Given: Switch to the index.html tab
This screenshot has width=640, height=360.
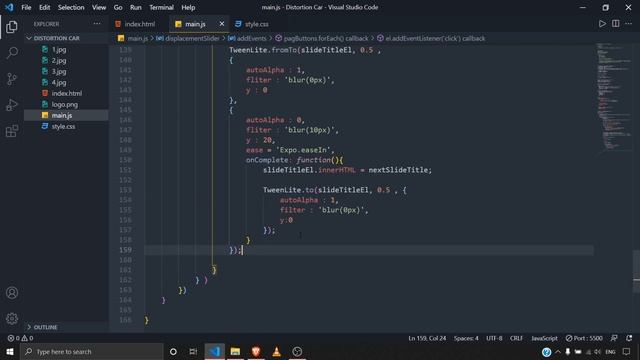Looking at the screenshot, I should pyautogui.click(x=139, y=24).
